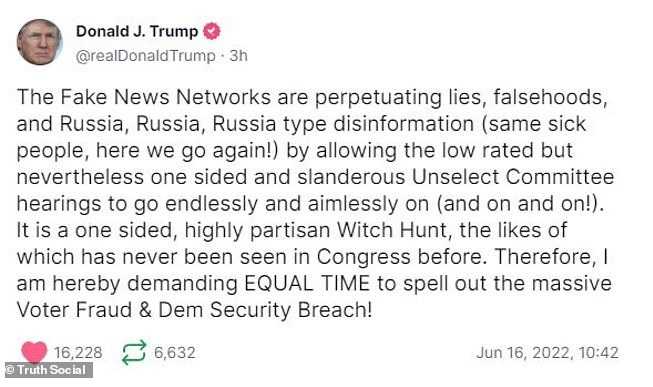Click the phrase Fake News Networks
The width and height of the screenshot is (653, 387).
(166, 97)
